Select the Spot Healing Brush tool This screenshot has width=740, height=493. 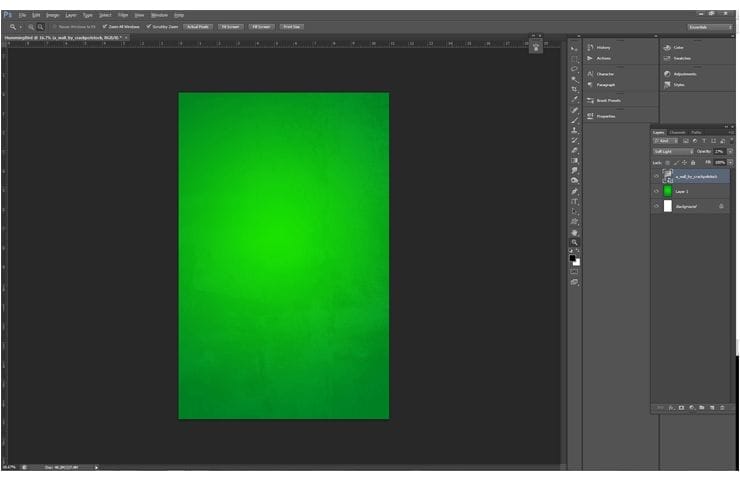574,110
